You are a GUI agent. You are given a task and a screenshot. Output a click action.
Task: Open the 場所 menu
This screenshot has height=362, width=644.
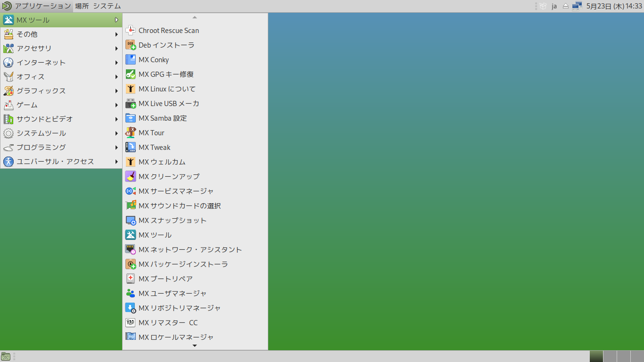click(x=82, y=6)
